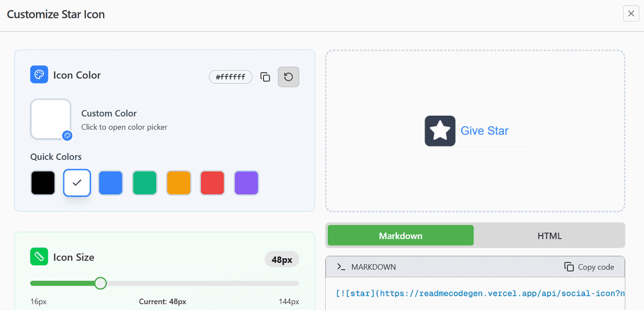Click the icon size slider handle
Viewport: 644px width, 310px height.
click(x=101, y=283)
